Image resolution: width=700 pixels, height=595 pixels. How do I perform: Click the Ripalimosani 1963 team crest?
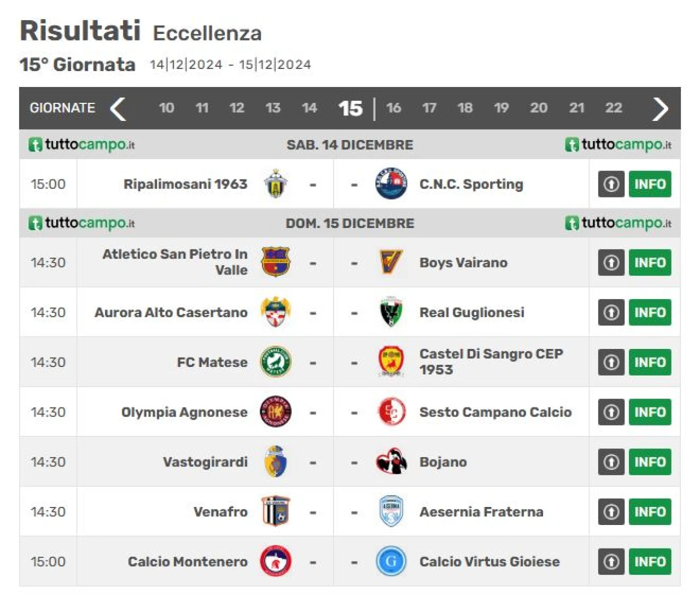(276, 184)
